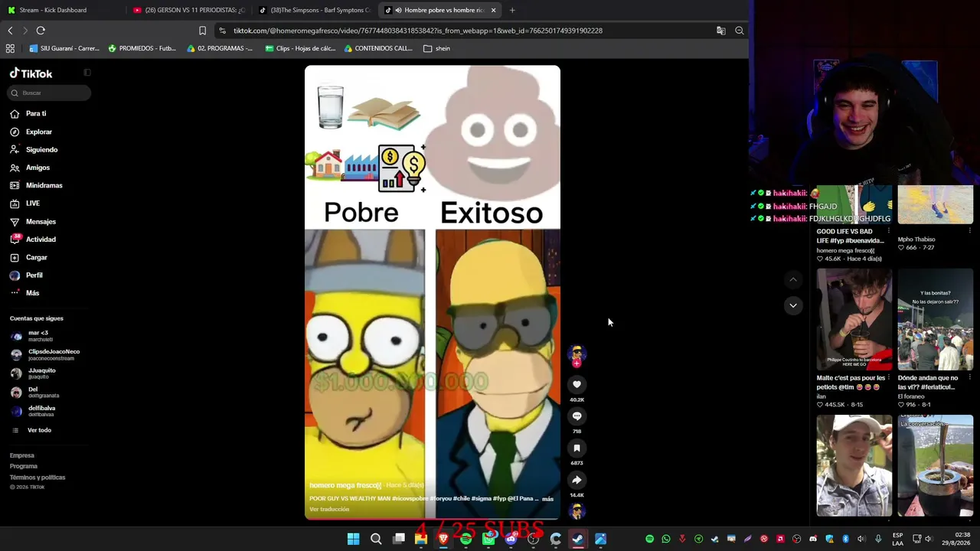Image resolution: width=980 pixels, height=551 pixels.
Task: Open the 02. PROGRAMAS bookmark
Action: (x=220, y=48)
